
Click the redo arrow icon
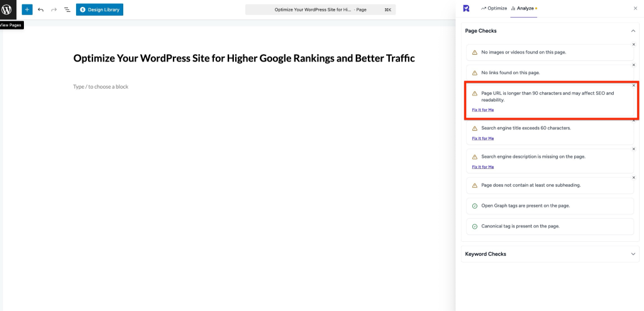(x=54, y=9)
